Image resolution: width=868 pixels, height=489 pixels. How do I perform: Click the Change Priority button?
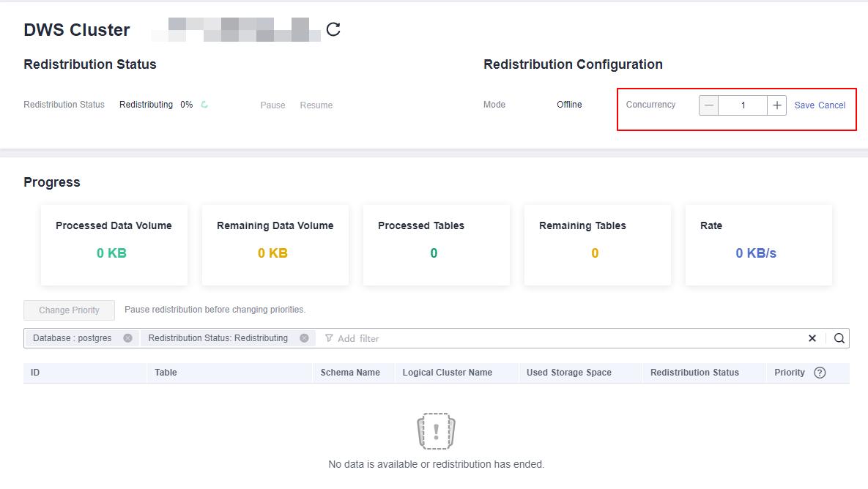pos(69,310)
